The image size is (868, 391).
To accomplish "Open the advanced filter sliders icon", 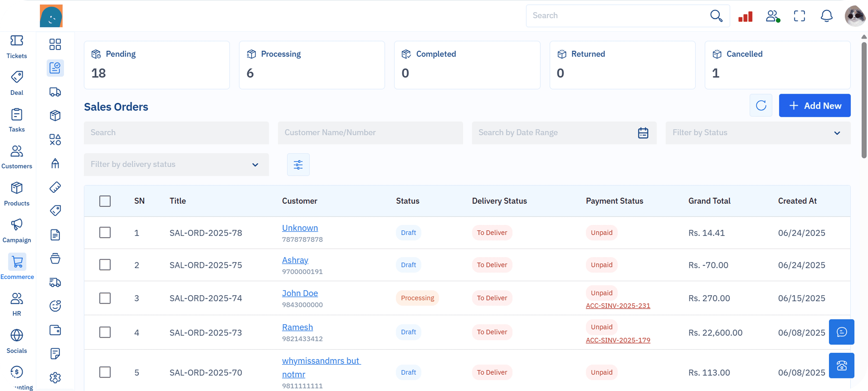I will (x=298, y=165).
